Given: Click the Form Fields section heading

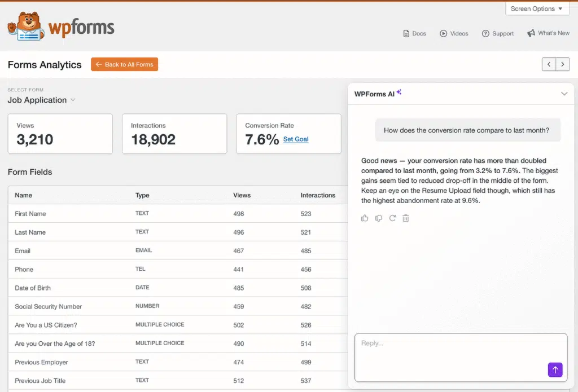Looking at the screenshot, I should point(30,172).
